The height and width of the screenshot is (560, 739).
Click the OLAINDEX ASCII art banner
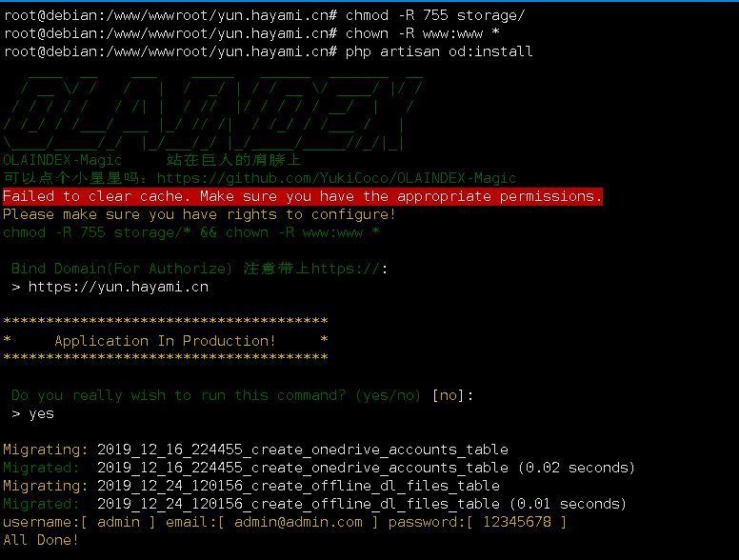[212, 112]
